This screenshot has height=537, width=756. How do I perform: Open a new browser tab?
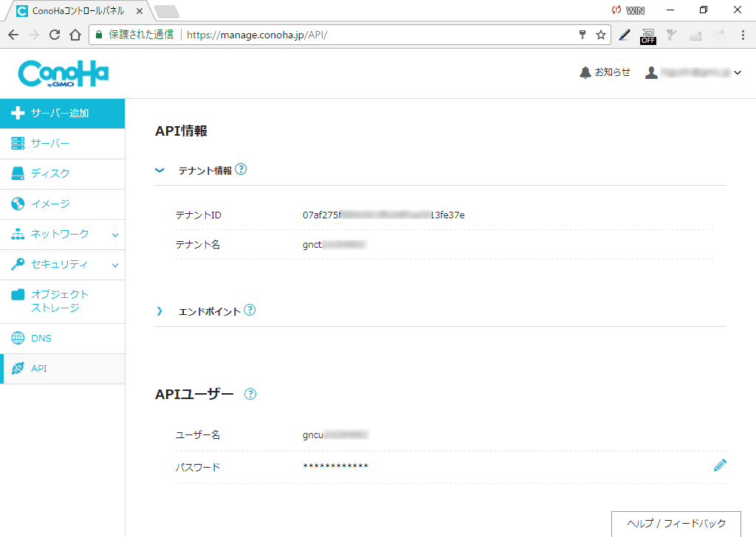pos(167,11)
